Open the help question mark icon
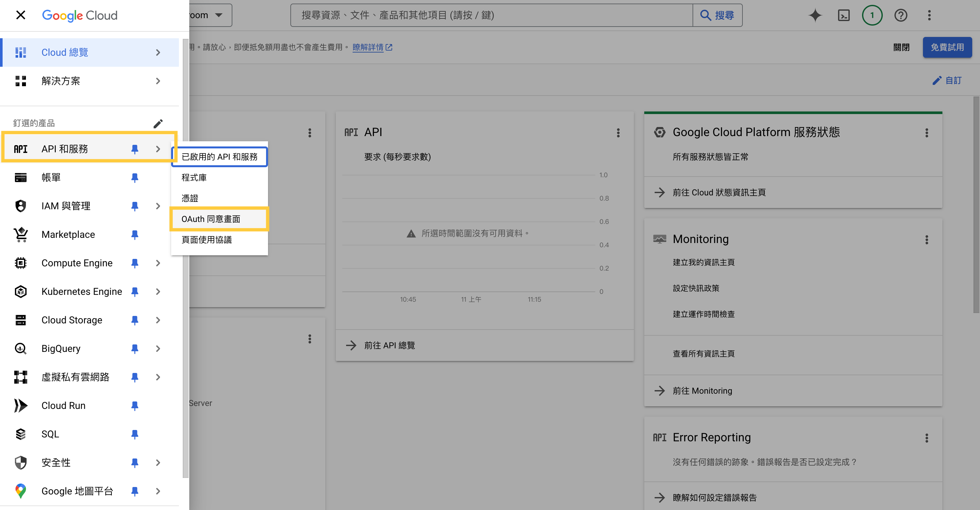Image resolution: width=980 pixels, height=510 pixels. (901, 15)
